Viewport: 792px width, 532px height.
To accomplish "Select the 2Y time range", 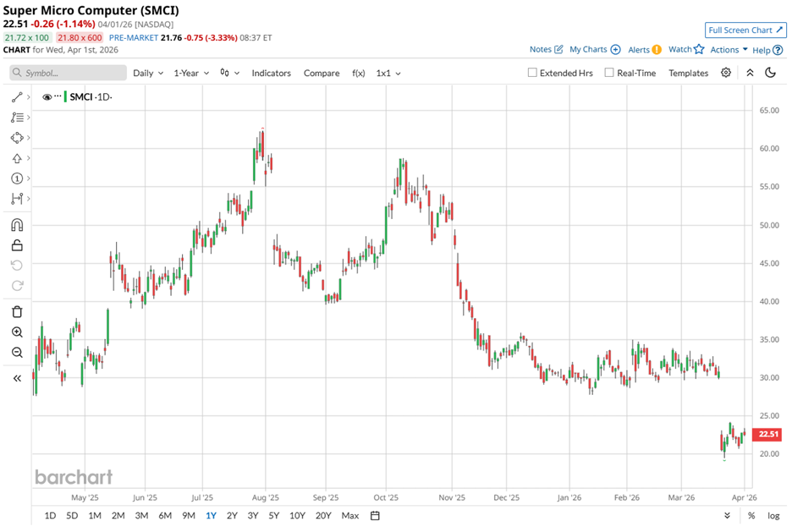I will [x=232, y=515].
